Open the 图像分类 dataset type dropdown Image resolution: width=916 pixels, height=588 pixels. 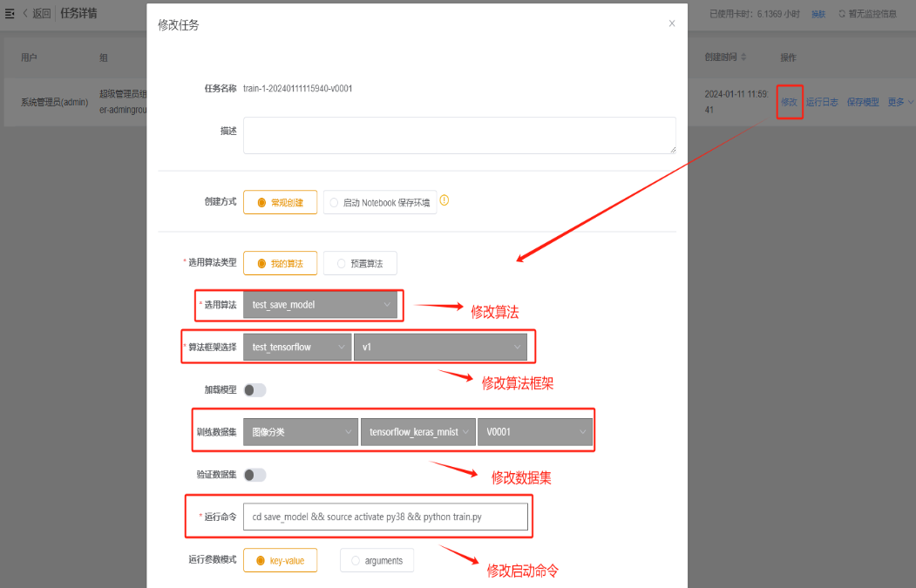[x=300, y=432]
